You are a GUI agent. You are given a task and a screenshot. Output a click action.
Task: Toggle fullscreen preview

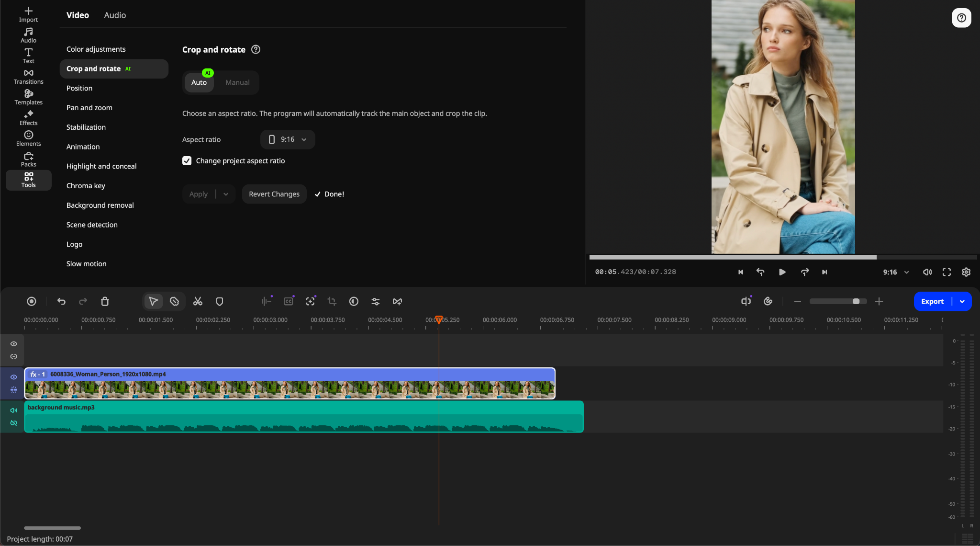click(947, 272)
